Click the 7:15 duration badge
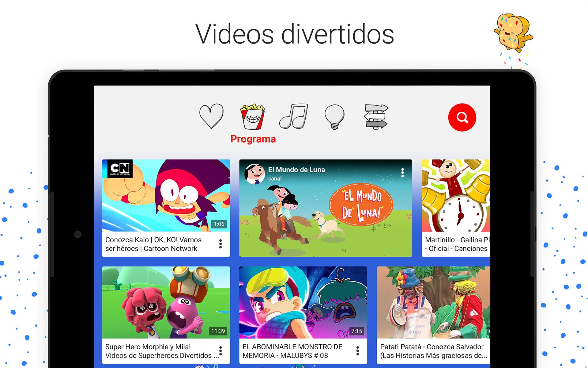The image size is (588, 368). 356,331
